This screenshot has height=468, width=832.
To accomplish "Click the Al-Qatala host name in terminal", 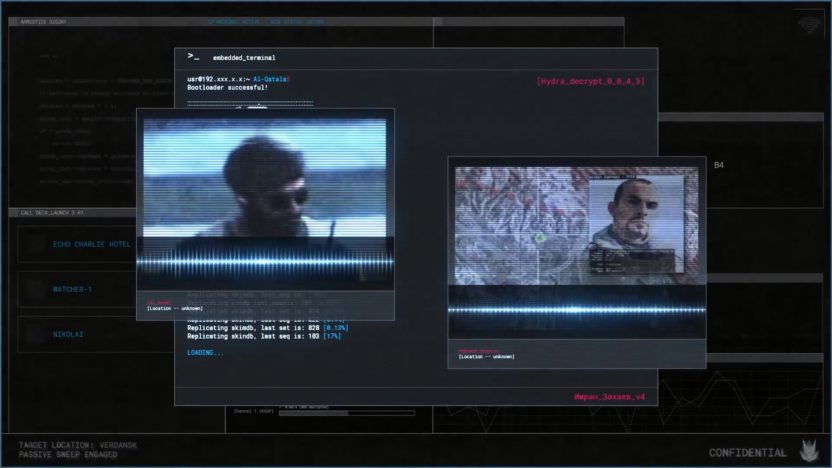I will coord(271,79).
